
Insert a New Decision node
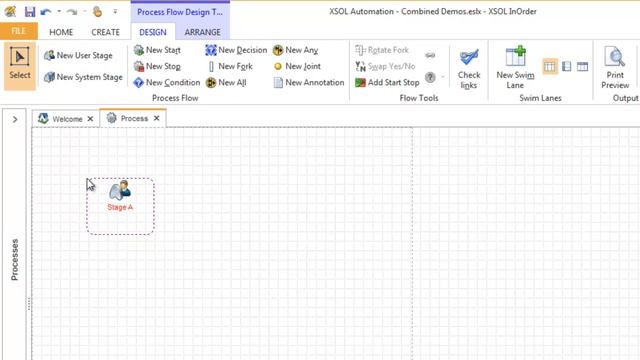click(x=236, y=50)
